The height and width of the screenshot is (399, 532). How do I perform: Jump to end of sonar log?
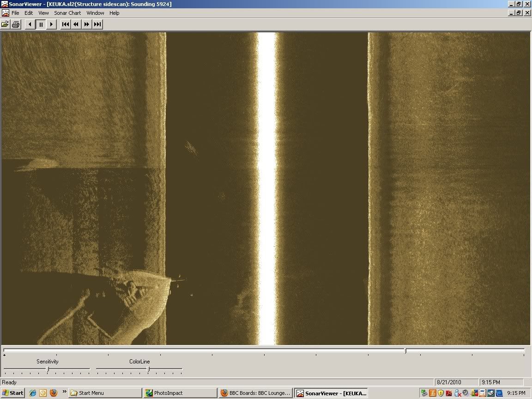point(97,24)
